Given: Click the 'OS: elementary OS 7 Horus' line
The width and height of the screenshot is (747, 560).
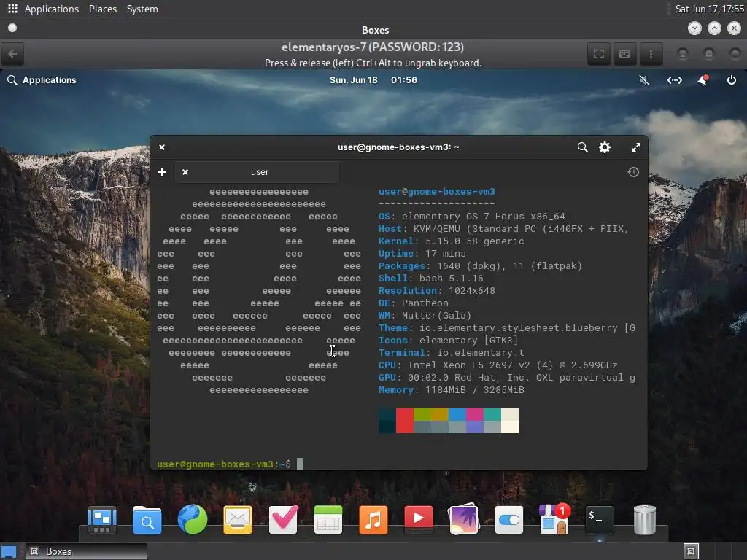Looking at the screenshot, I should [472, 216].
